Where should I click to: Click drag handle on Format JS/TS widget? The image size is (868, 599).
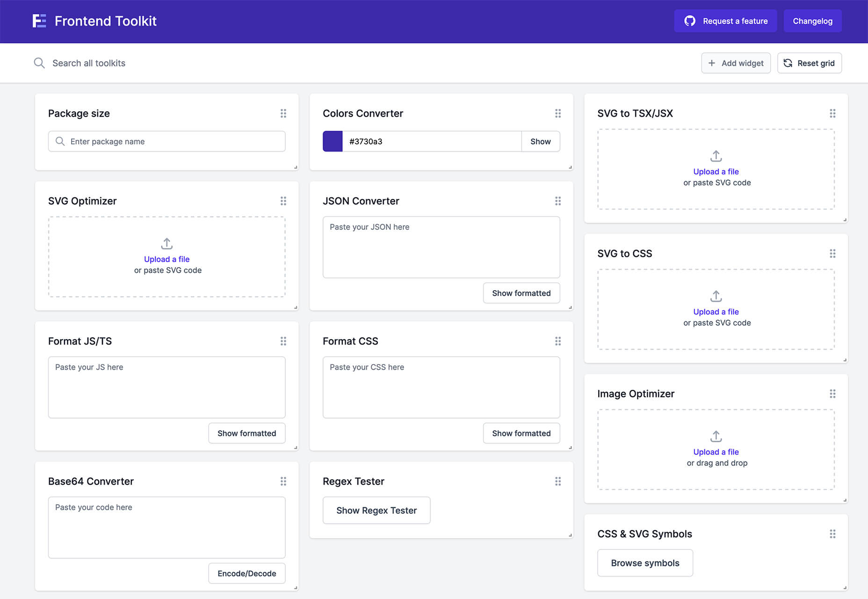click(283, 341)
